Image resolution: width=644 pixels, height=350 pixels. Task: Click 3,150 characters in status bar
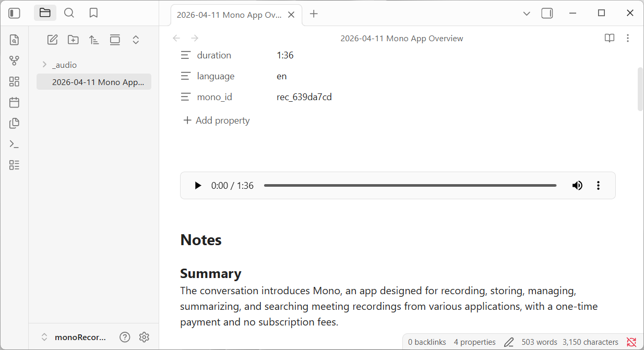click(x=590, y=342)
